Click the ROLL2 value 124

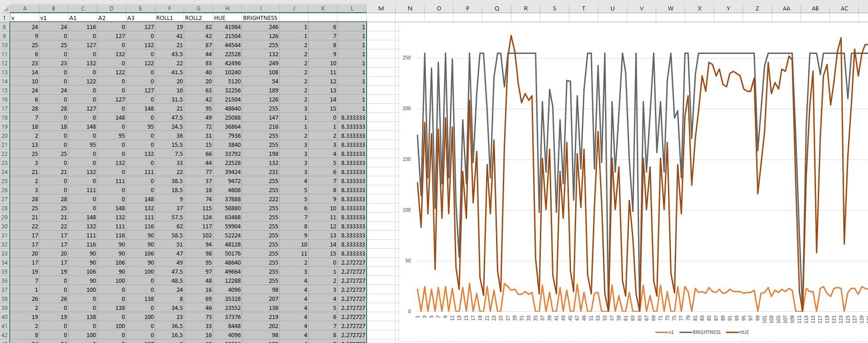(198, 217)
